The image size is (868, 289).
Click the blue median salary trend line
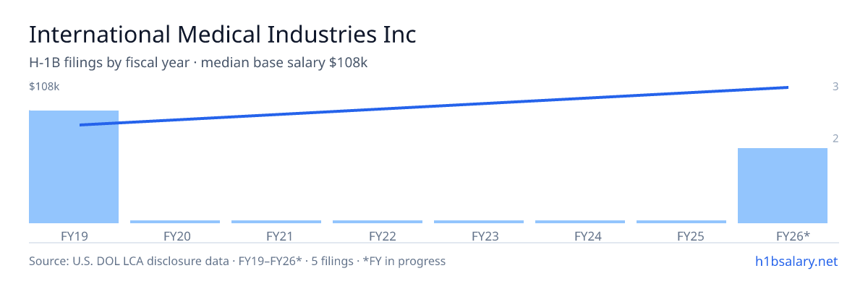434,106
